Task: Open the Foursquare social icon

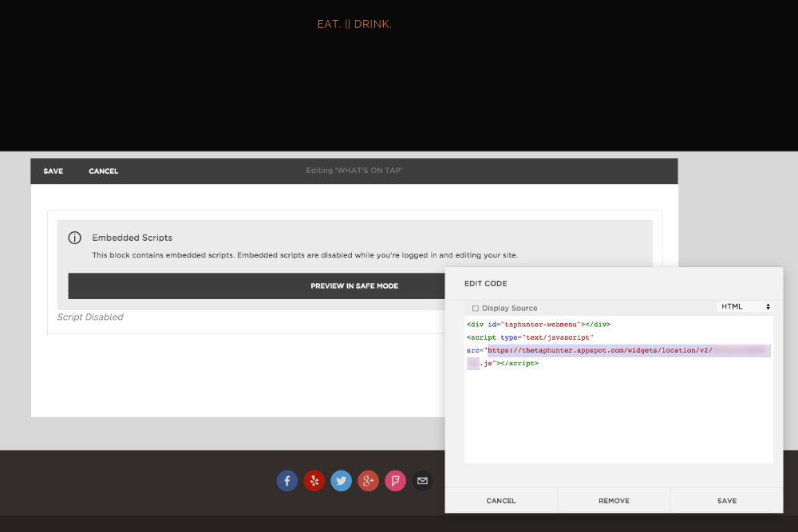Action: [x=396, y=481]
